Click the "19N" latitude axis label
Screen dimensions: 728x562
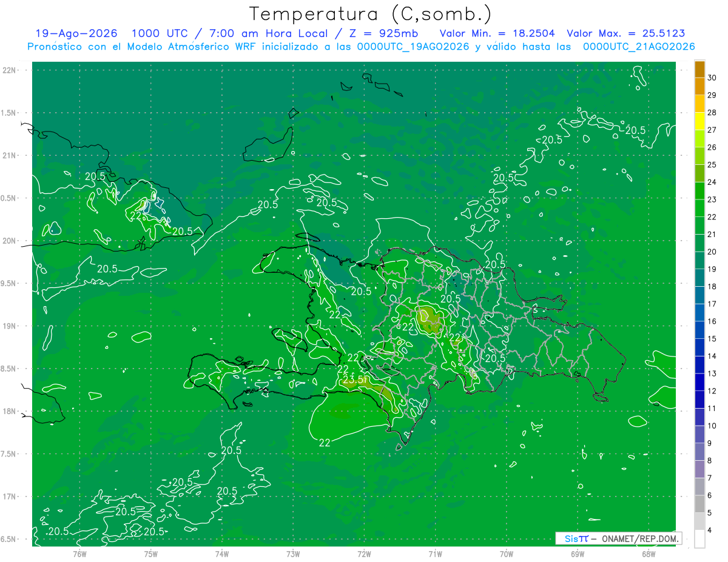point(9,326)
